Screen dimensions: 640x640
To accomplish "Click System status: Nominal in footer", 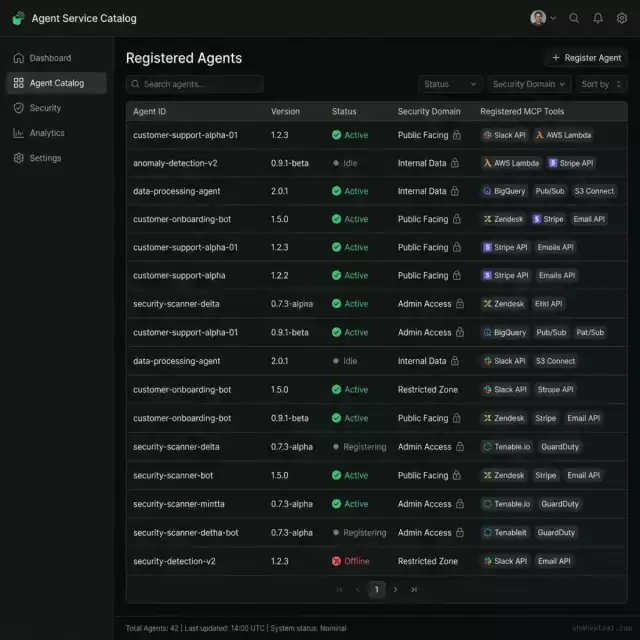I will coord(308,628).
